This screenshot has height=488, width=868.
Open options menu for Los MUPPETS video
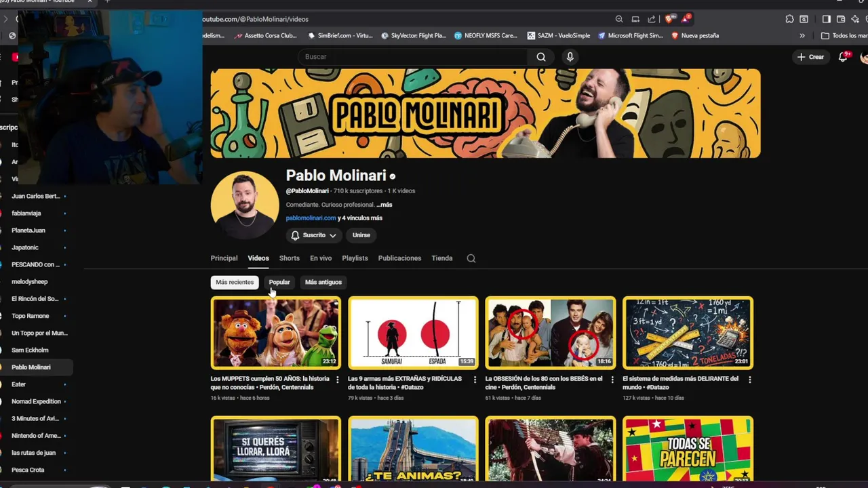point(337,380)
